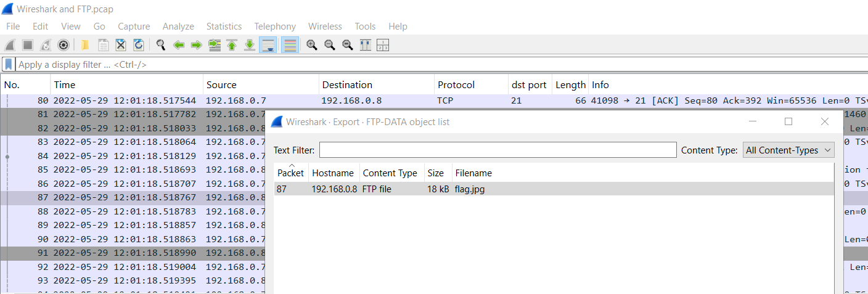The image size is (868, 294).
Task: Open the Statistics menu
Action: tap(224, 27)
